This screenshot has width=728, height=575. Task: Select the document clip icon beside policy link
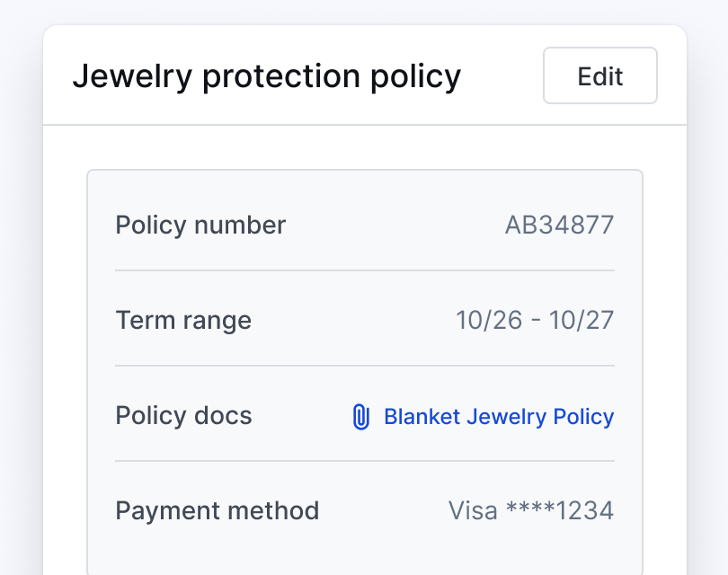pos(362,416)
